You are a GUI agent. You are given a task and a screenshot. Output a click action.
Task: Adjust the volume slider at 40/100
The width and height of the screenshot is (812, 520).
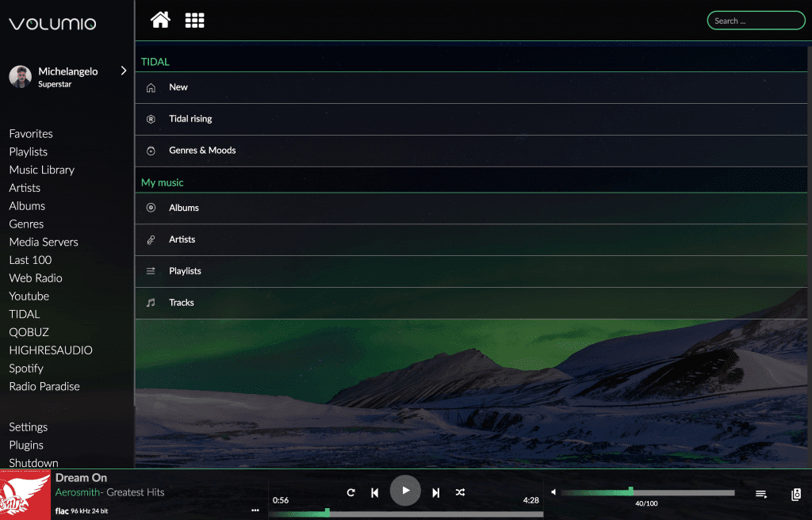tap(631, 491)
